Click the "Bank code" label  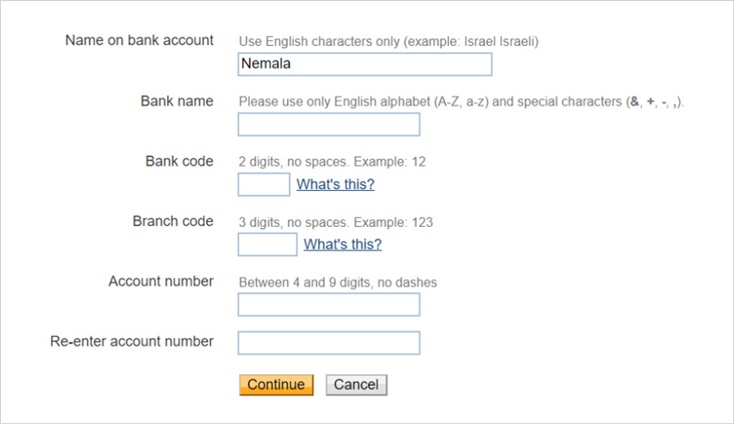(x=179, y=161)
